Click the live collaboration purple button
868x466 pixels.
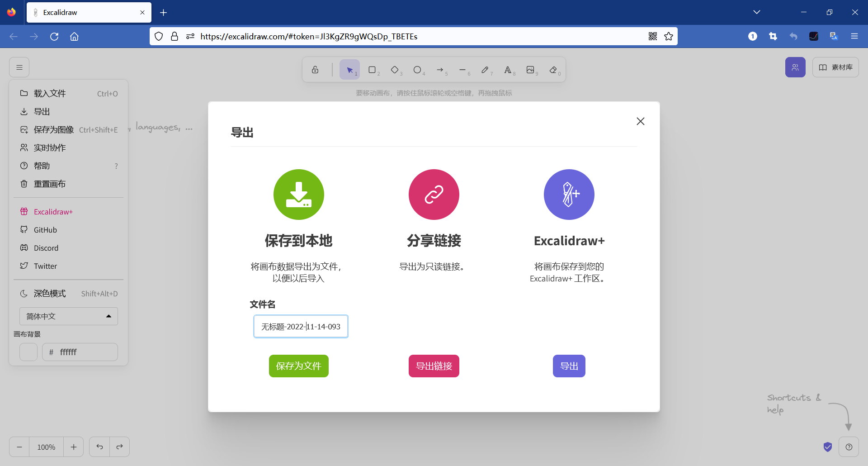click(795, 67)
